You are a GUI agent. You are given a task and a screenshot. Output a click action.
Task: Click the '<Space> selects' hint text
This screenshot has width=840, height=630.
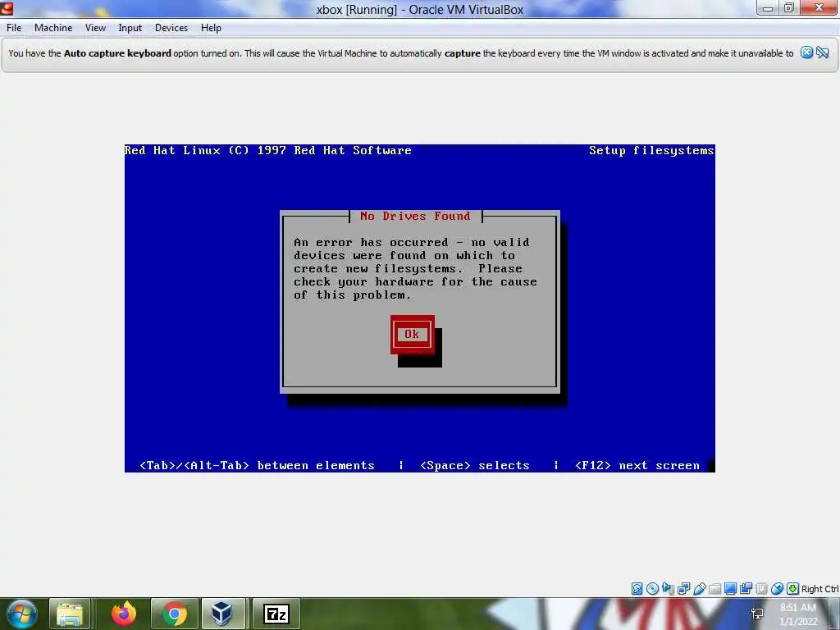[x=475, y=466]
